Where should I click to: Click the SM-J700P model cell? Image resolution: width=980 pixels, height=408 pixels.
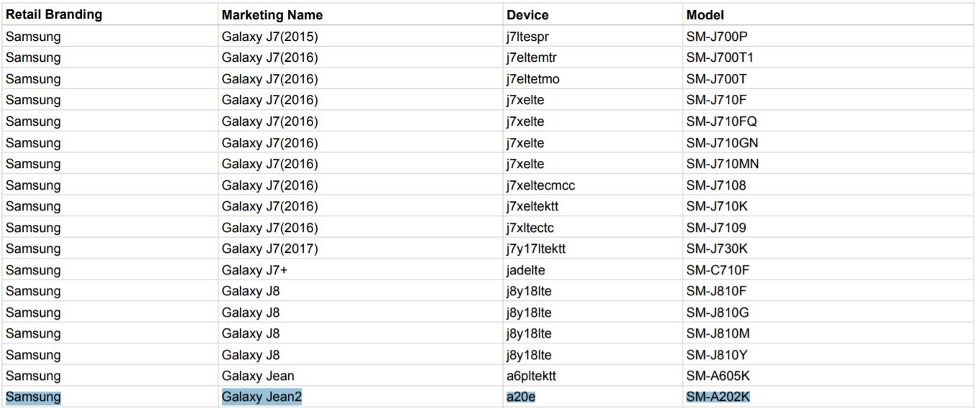click(718, 37)
